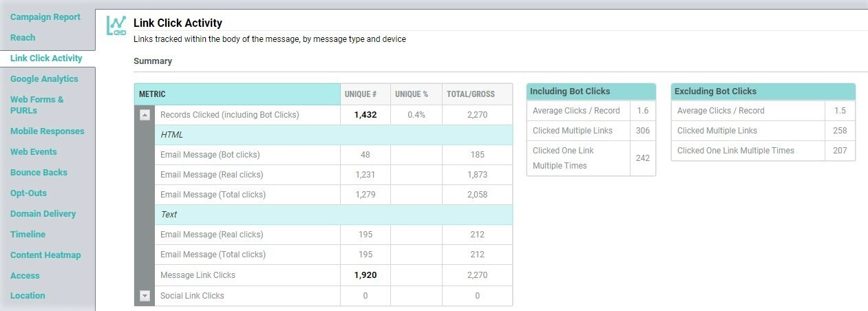Go to the Access report
The width and height of the screenshot is (868, 311).
tap(25, 276)
